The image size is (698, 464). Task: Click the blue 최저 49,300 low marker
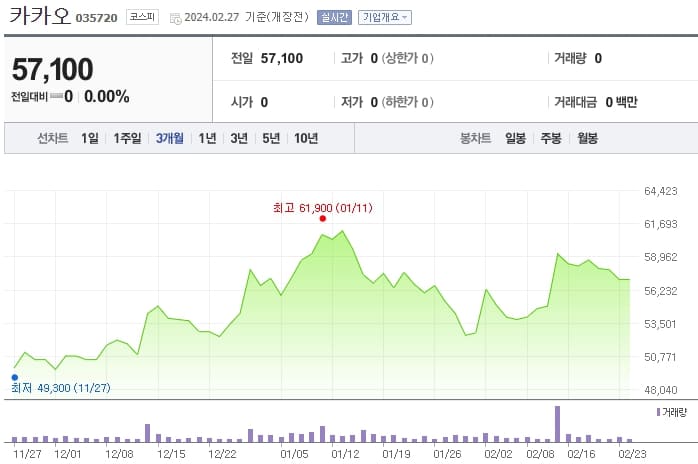[15, 378]
